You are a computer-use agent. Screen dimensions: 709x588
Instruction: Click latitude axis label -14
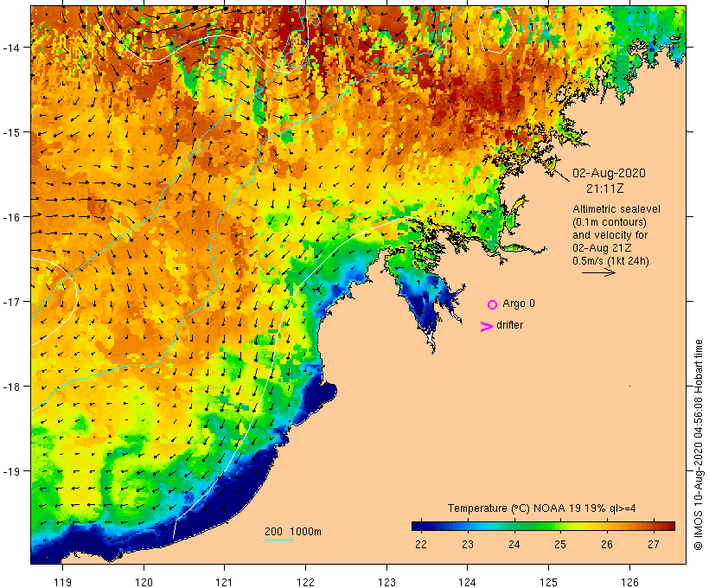tap(11, 48)
